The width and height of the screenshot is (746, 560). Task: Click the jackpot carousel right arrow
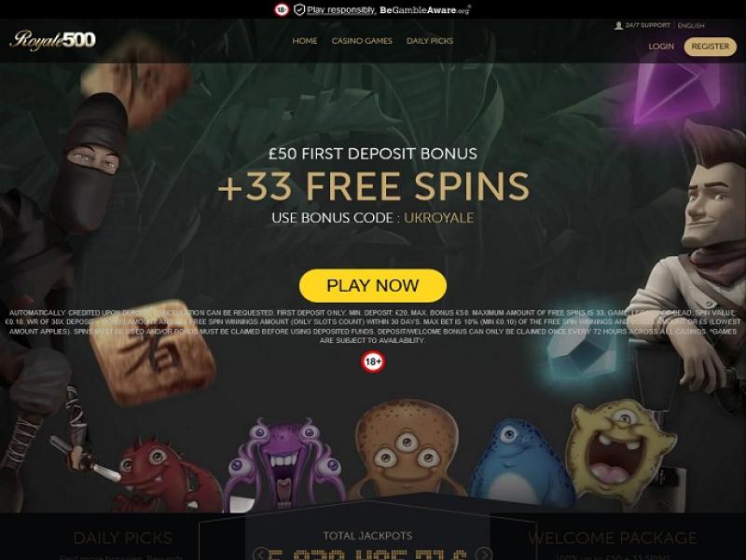coord(484,553)
